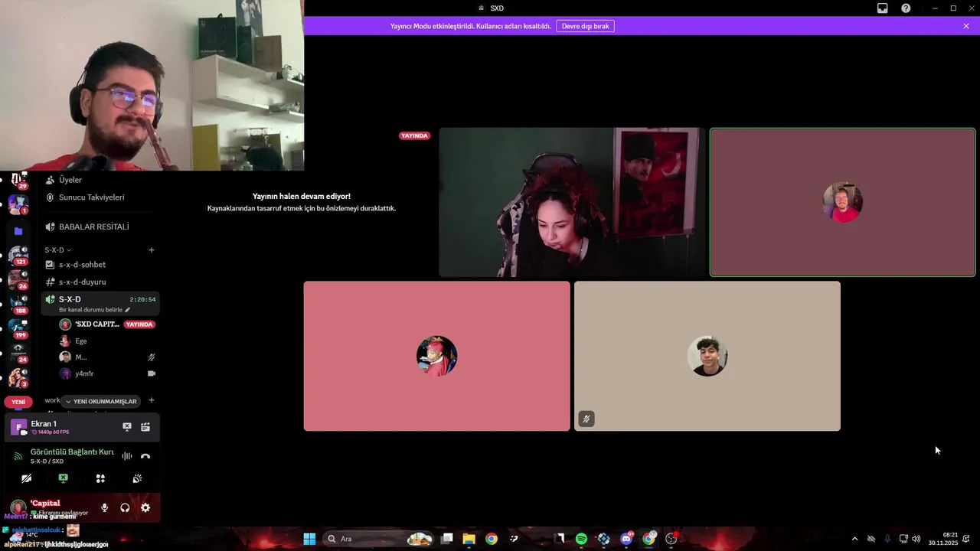Click the red YENİ unread indicator
Screen dimensions: 980x551
(18, 402)
